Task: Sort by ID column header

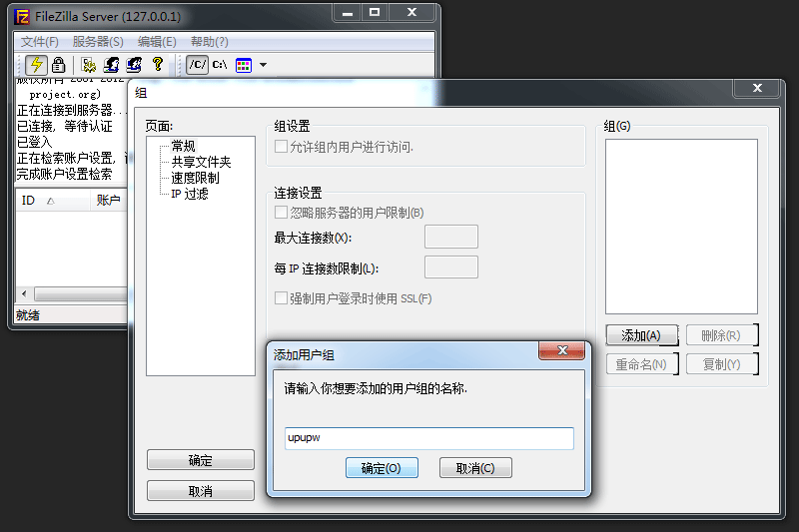Action: 54,200
